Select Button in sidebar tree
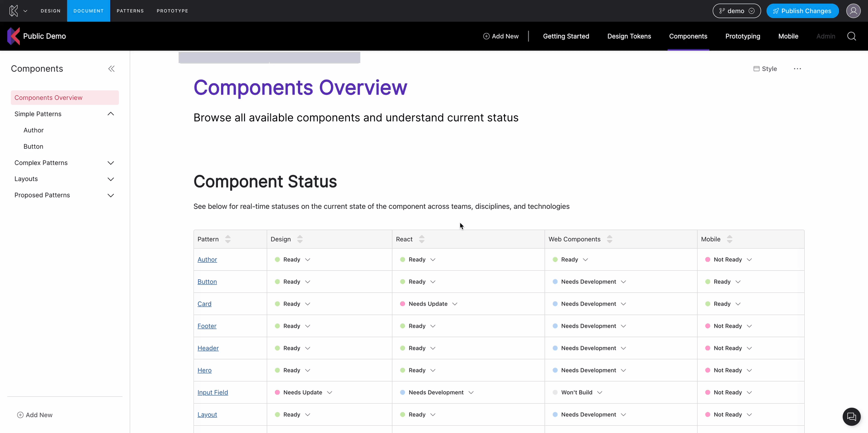Screen dimensions: 868x433 coord(33,146)
